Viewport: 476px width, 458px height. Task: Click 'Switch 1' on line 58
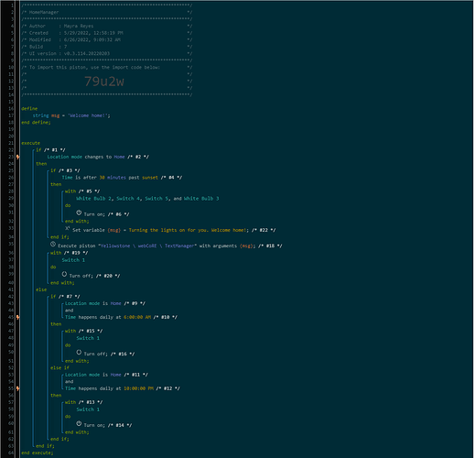pyautogui.click(x=88, y=409)
